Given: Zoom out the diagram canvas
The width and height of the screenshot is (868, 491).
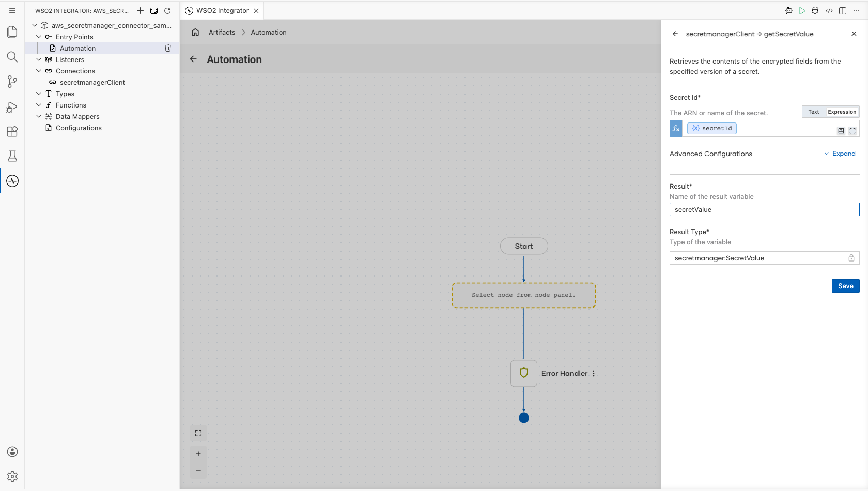Looking at the screenshot, I should point(198,470).
